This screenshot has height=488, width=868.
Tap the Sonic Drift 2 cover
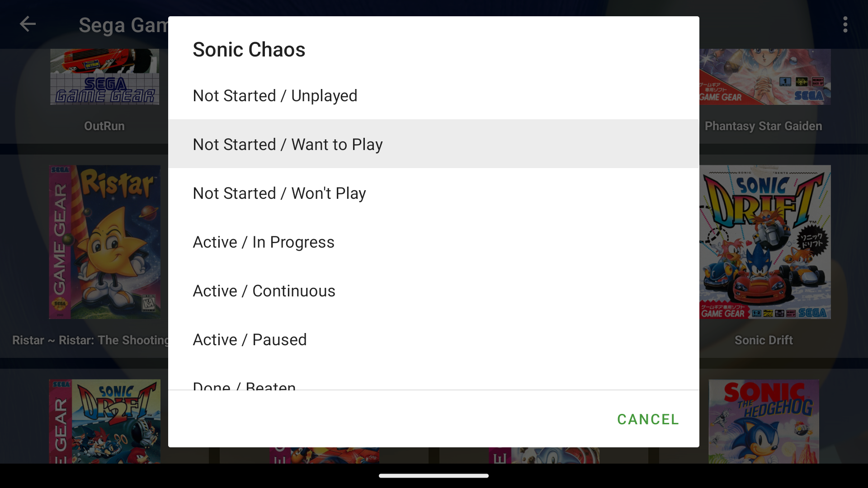(x=104, y=421)
